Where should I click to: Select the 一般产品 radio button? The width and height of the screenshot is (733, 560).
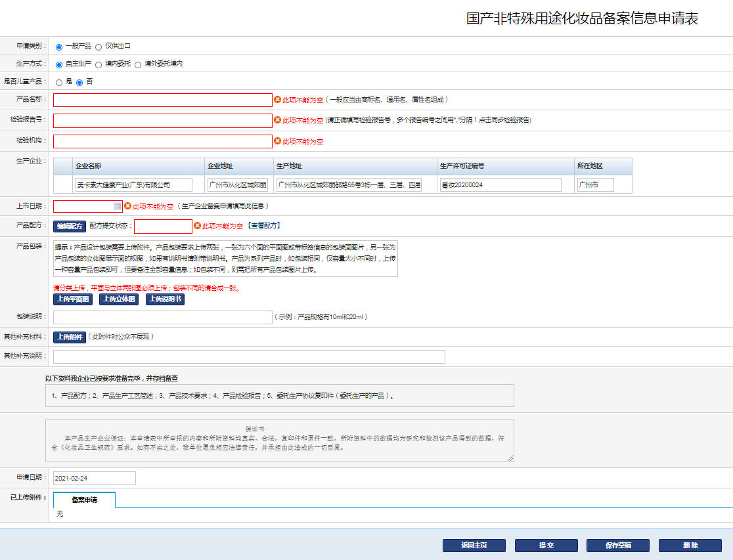(59, 47)
